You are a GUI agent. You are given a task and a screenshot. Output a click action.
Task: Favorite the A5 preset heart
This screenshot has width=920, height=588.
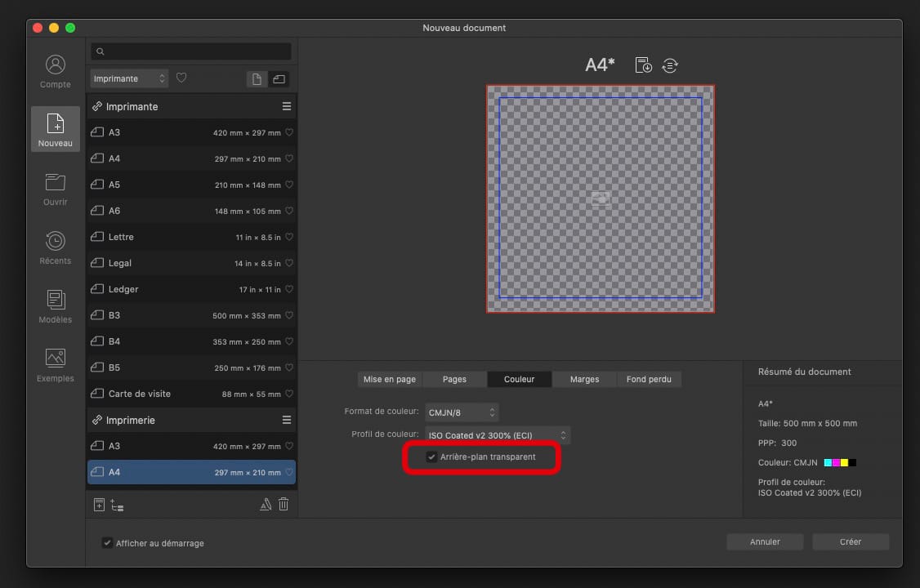289,185
